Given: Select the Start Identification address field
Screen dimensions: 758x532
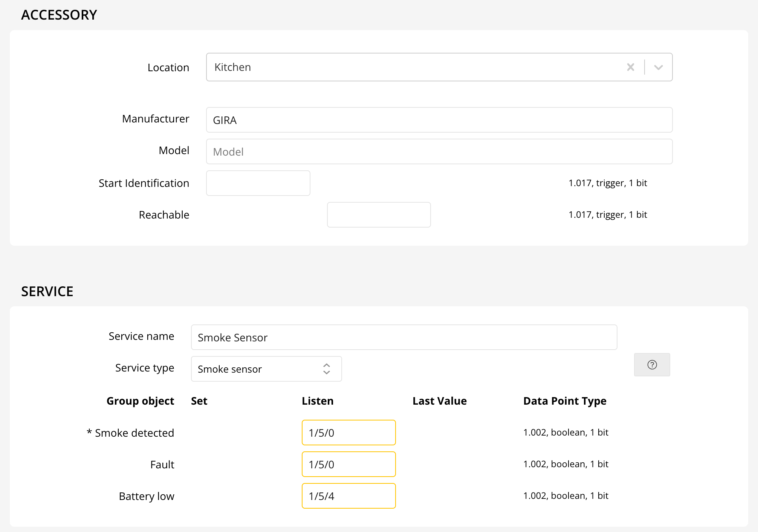Looking at the screenshot, I should [258, 183].
